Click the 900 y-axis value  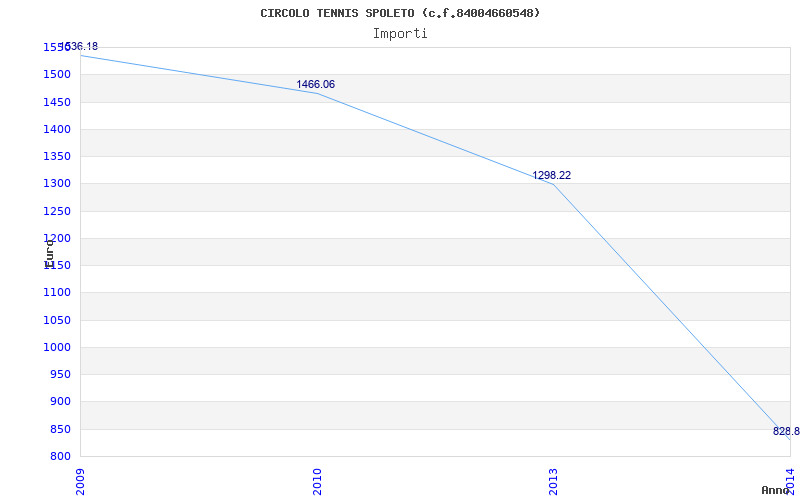click(x=60, y=402)
